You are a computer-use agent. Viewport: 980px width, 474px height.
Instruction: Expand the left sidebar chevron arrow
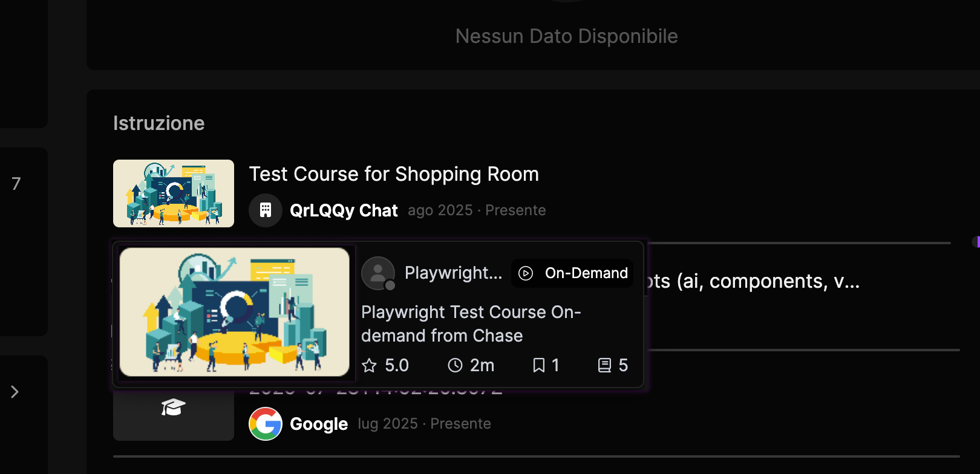(x=15, y=392)
